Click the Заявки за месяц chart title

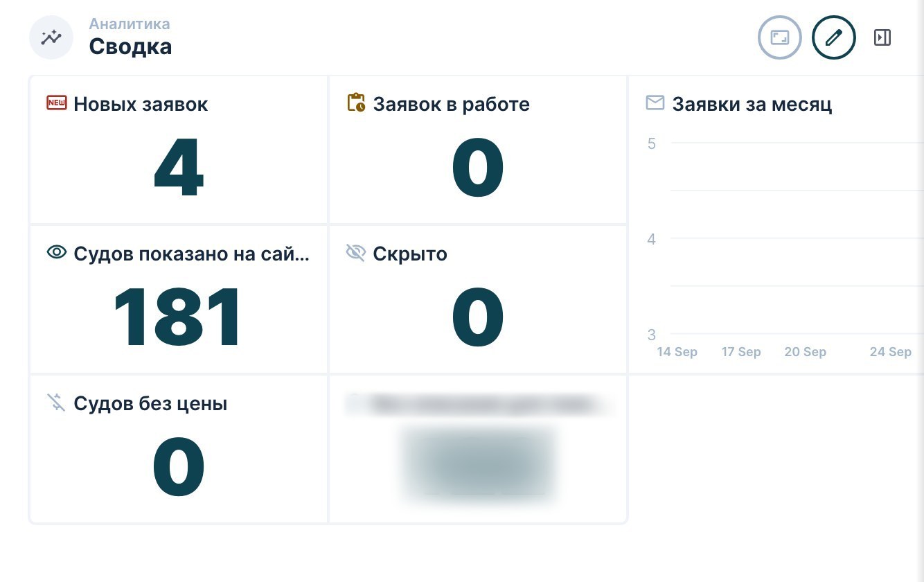752,104
